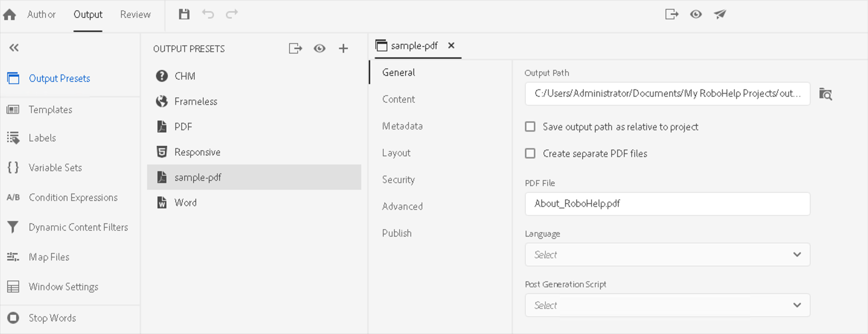Browse for output path folder icon
Screen dimensions: 868x334
pos(826,94)
